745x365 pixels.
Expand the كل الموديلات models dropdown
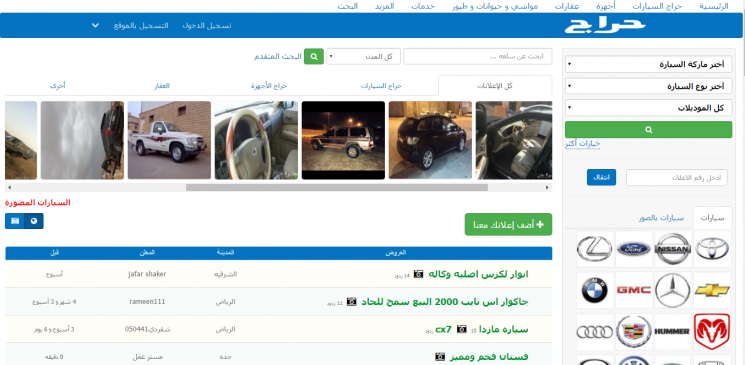point(649,108)
